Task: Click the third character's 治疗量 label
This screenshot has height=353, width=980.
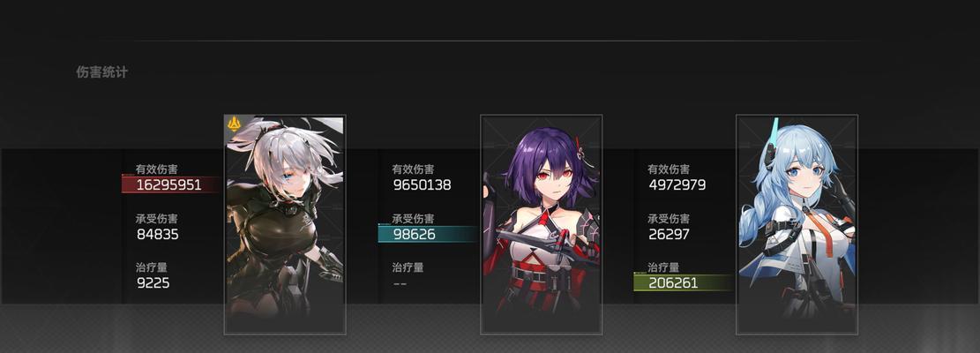Action: tap(663, 267)
